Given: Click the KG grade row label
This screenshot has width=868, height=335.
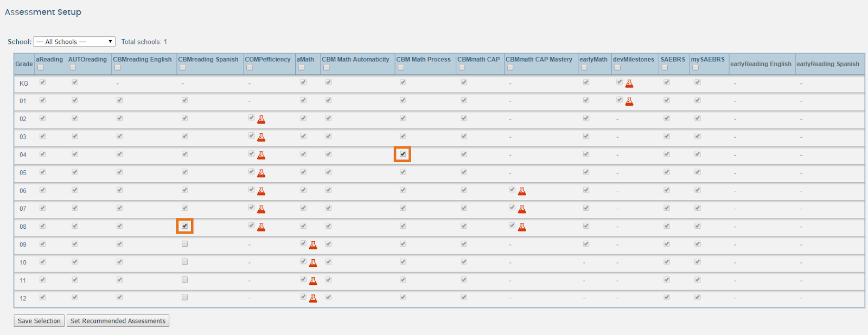Looking at the screenshot, I should pyautogui.click(x=24, y=83).
